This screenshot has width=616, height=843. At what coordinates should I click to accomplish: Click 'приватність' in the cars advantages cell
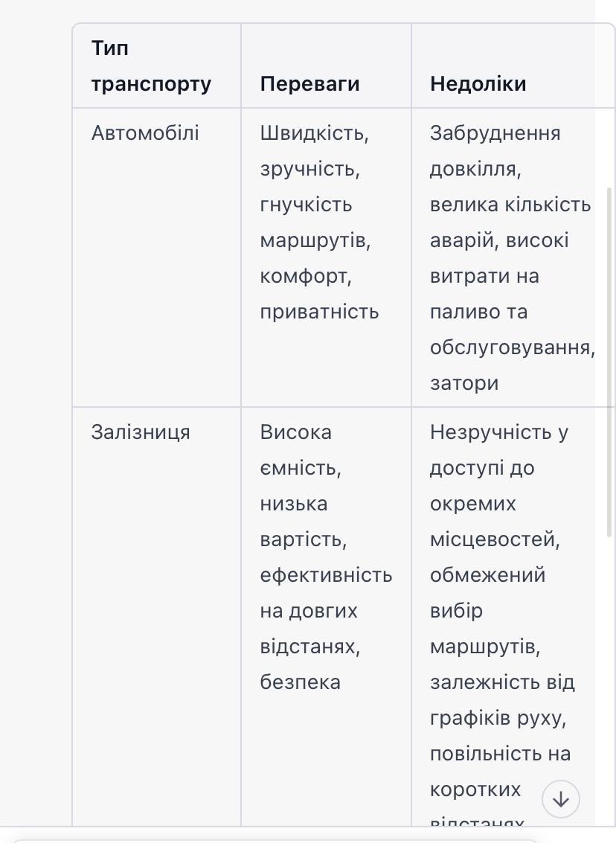[319, 312]
